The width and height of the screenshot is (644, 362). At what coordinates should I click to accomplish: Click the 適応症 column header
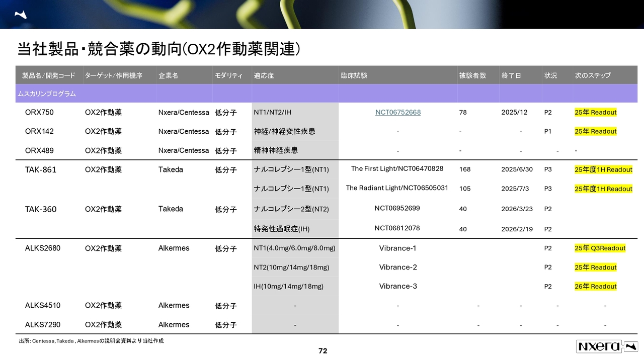click(x=264, y=75)
